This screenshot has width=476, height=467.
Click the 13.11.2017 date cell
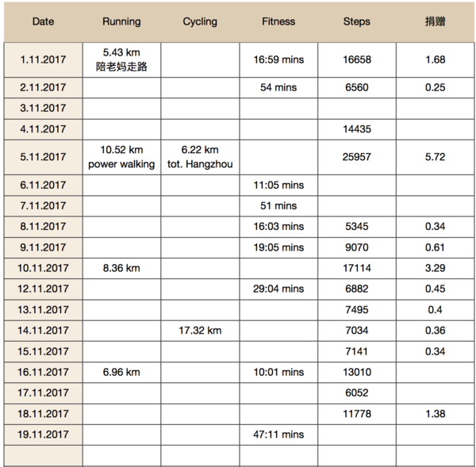[x=43, y=310]
